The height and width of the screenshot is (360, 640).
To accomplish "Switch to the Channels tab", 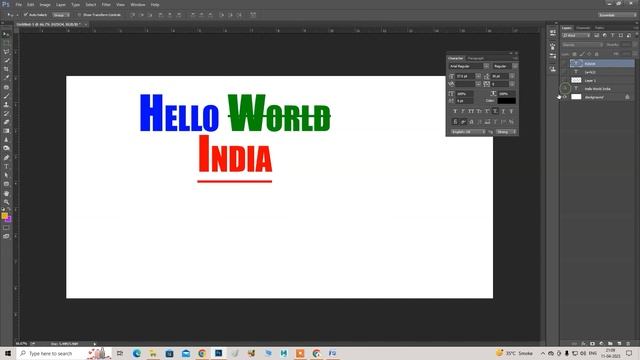I will point(583,28).
